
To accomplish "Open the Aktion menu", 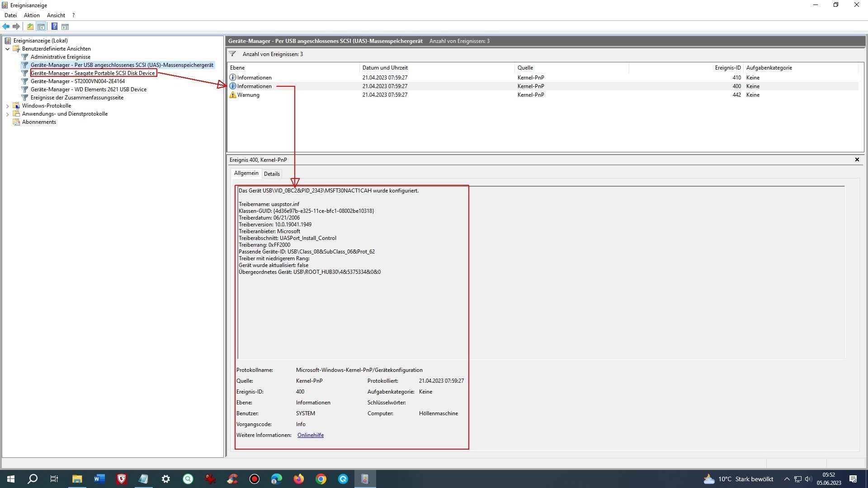I will (32, 15).
